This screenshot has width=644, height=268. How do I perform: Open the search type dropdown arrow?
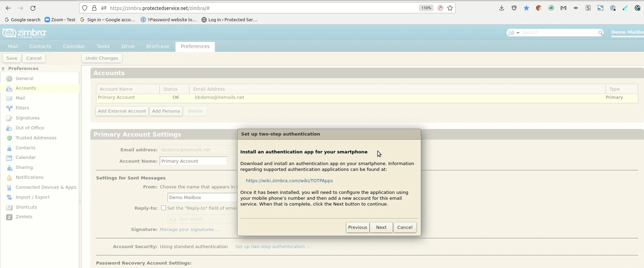pos(518,33)
